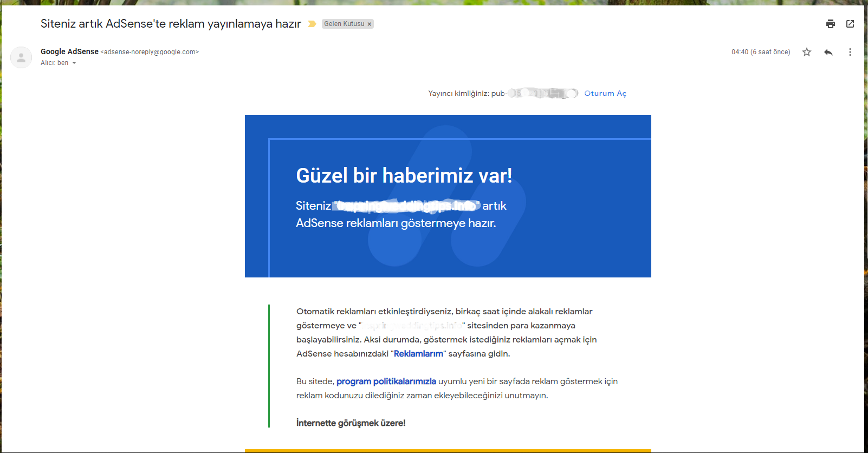This screenshot has width=868, height=453.
Task: Star this AdSense email
Action: pyautogui.click(x=807, y=52)
